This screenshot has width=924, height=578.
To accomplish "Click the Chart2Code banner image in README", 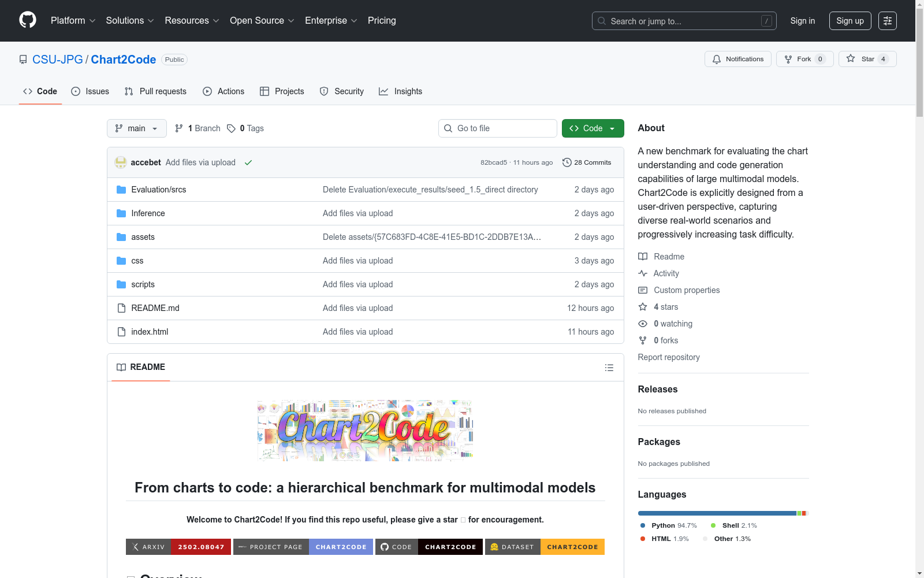I will 365,431.
